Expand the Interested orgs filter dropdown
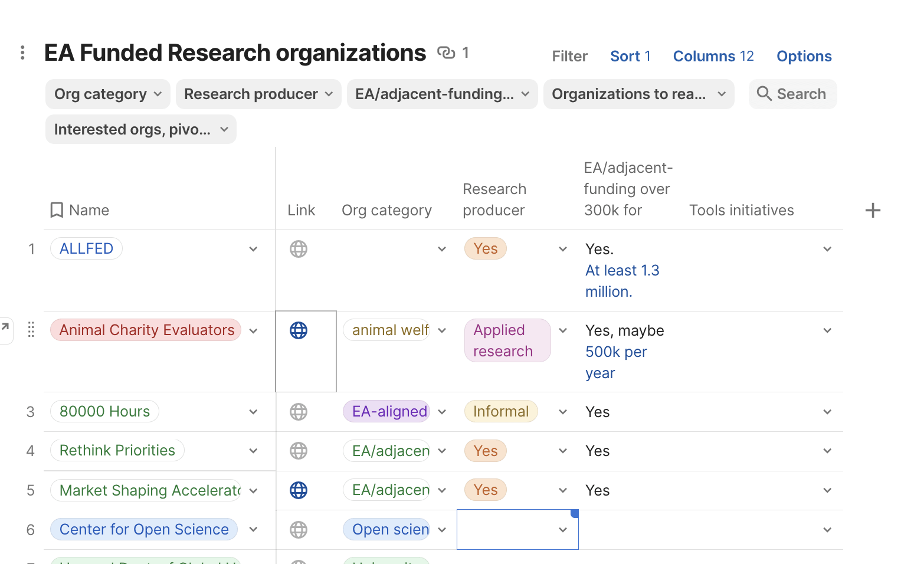The width and height of the screenshot is (924, 564). (140, 130)
